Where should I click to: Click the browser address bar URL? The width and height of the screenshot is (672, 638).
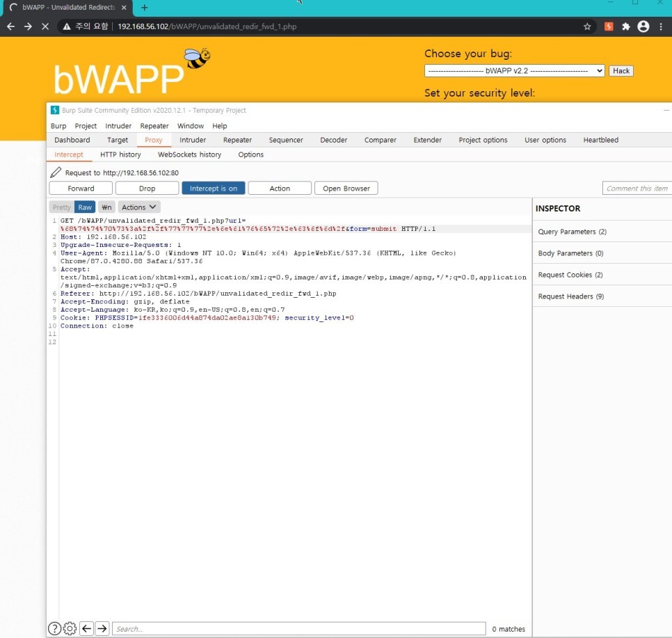[x=207, y=26]
